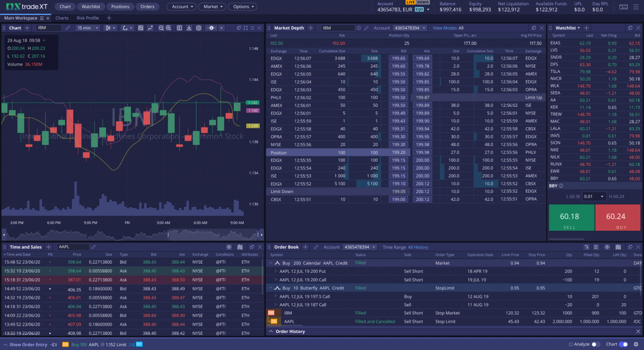Enable the Analyze toggle in the bottom bar
The height and width of the screenshot is (350, 644).
[595, 344]
